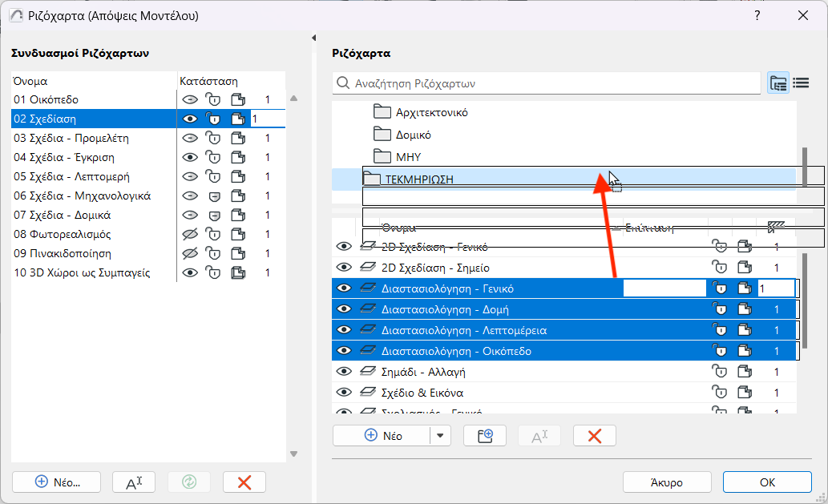Image resolution: width=828 pixels, height=504 pixels.
Task: Select combination 05 Σχέδια - Λεπτομερή
Action: coord(72,177)
